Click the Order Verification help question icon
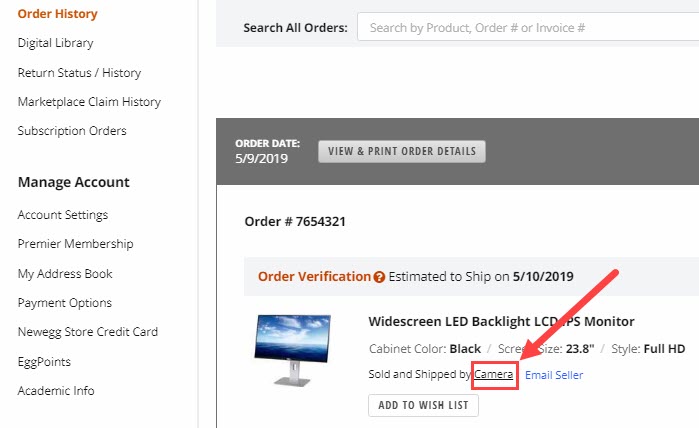Screen dimensions: 699x428 click(x=379, y=277)
